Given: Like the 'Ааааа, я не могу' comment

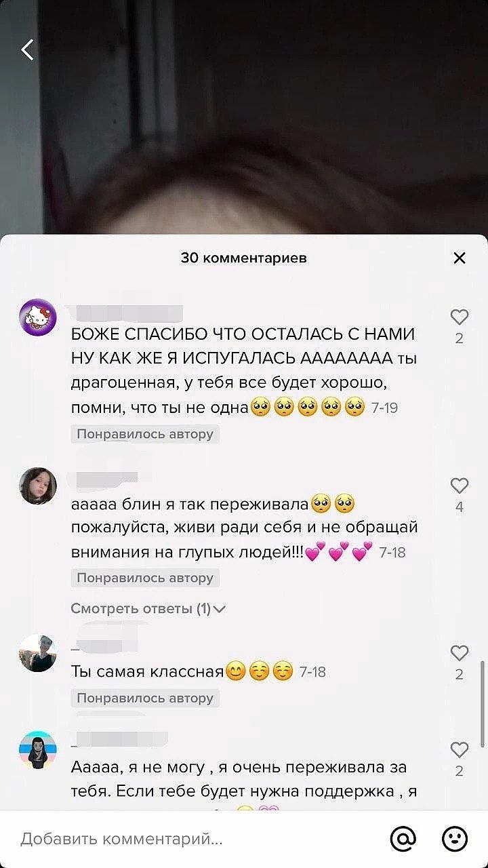Looking at the screenshot, I should [460, 749].
